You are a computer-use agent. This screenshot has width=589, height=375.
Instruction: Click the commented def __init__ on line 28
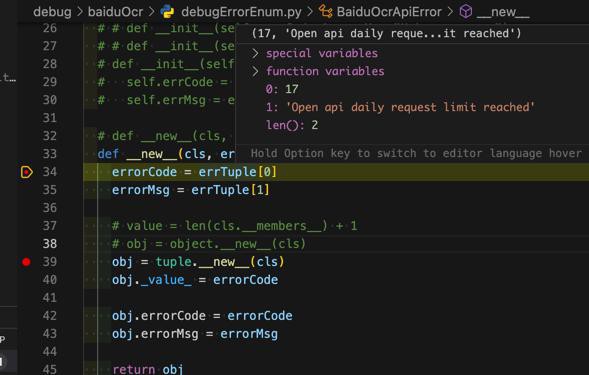pos(166,64)
